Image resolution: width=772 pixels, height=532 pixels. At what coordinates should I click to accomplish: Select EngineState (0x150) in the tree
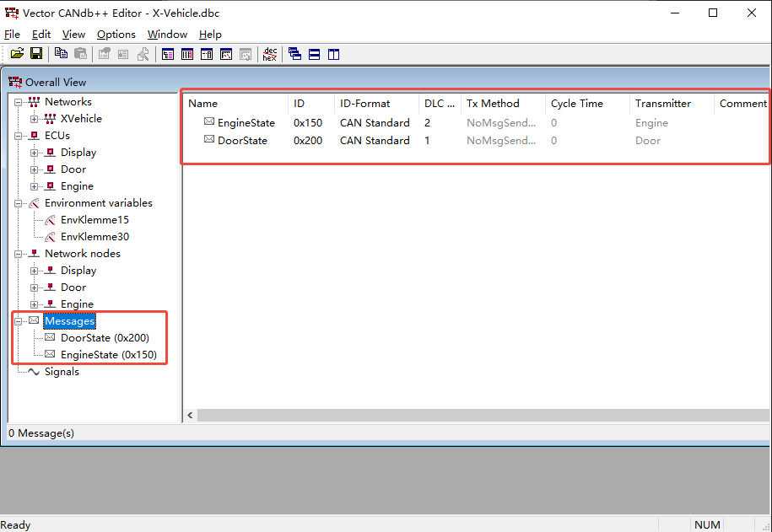click(x=109, y=355)
